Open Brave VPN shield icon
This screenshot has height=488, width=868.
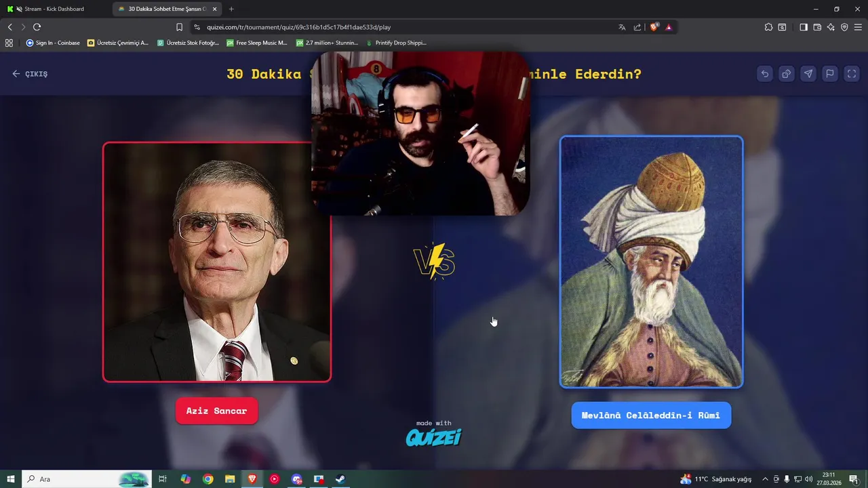coord(844,27)
